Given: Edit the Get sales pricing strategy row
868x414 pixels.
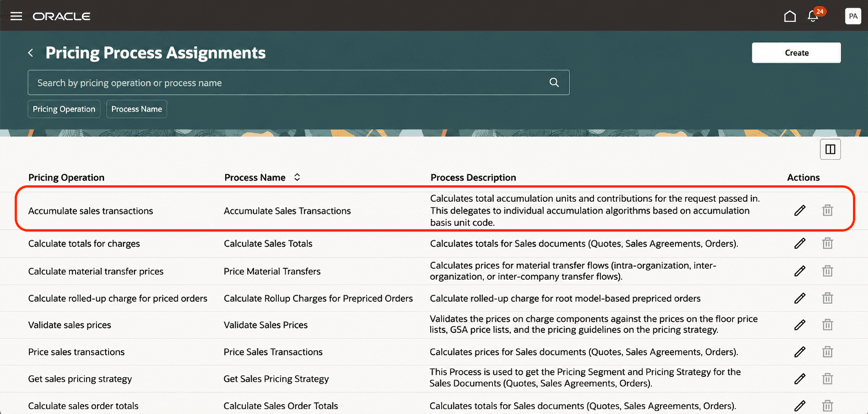Looking at the screenshot, I should coord(799,378).
